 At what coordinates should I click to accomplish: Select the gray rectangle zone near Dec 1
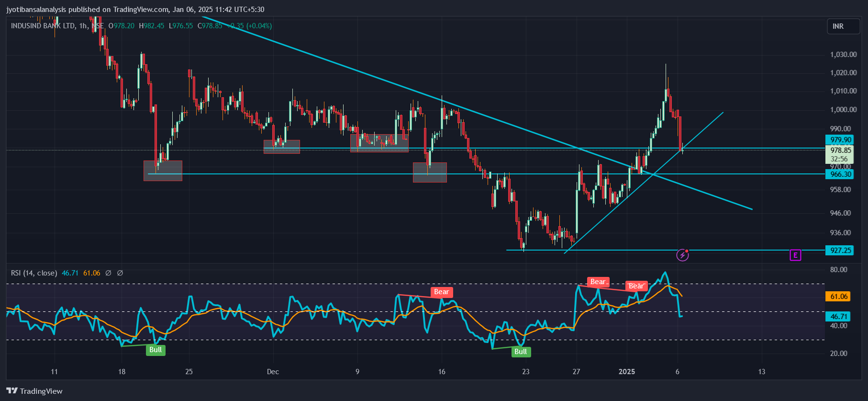coord(282,147)
